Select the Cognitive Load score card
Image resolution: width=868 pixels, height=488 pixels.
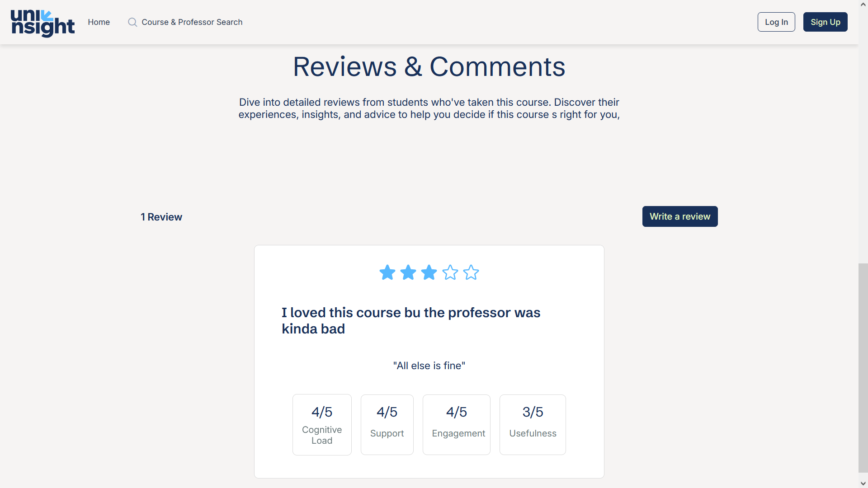pos(321,424)
